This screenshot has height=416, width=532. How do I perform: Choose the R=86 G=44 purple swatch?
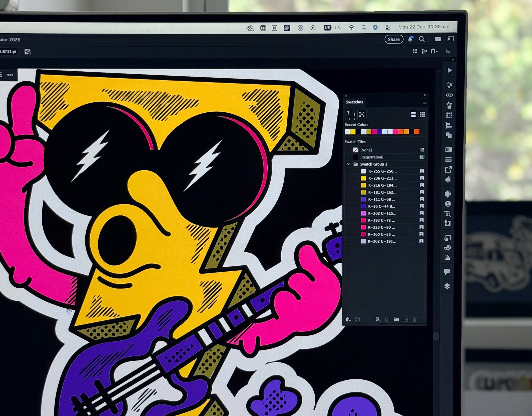click(381, 206)
